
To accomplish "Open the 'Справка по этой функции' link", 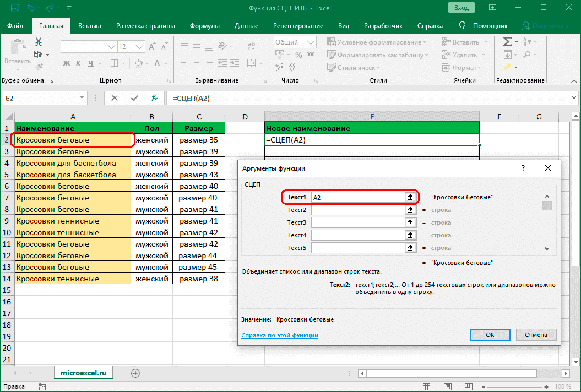I will [x=280, y=335].
